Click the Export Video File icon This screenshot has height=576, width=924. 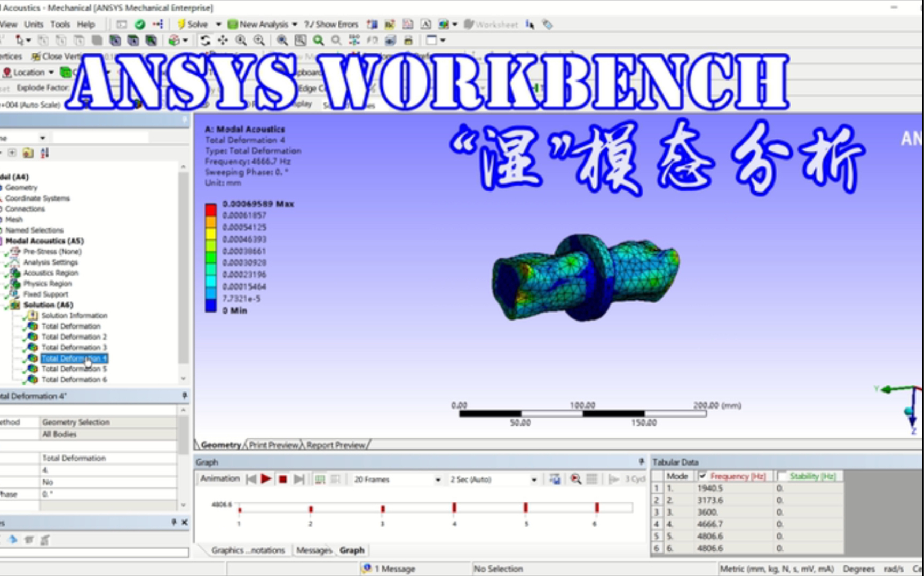[x=555, y=479]
